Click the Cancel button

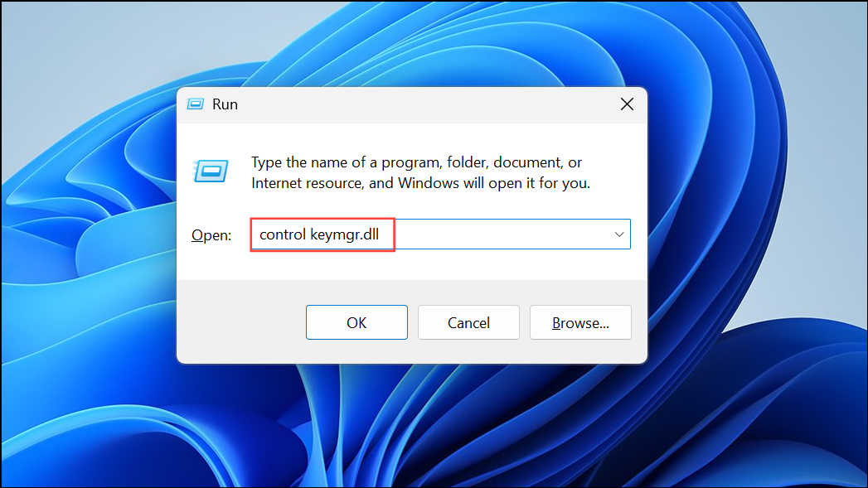coord(468,322)
